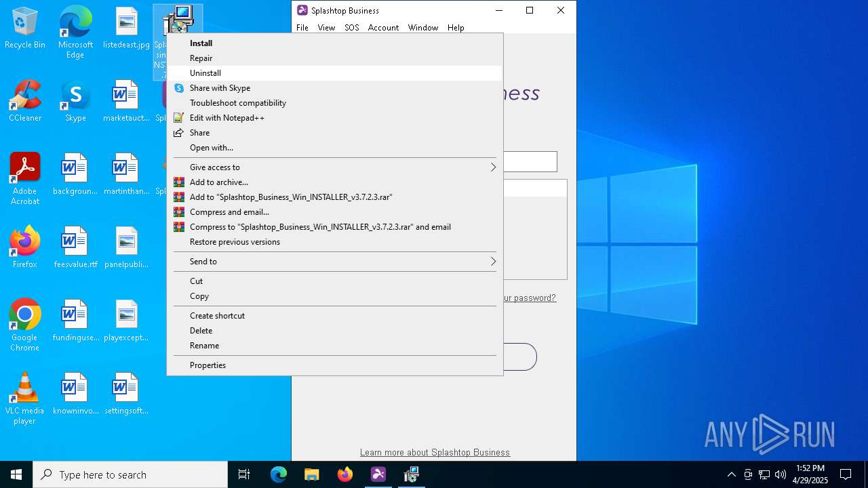Click the Windows Start button
868x488 pixels.
point(16,474)
